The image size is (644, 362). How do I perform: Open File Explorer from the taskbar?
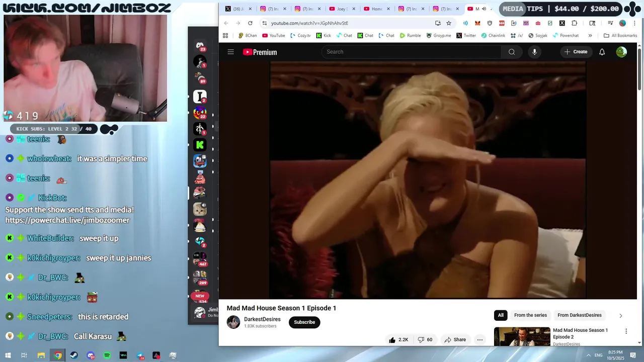(41, 355)
